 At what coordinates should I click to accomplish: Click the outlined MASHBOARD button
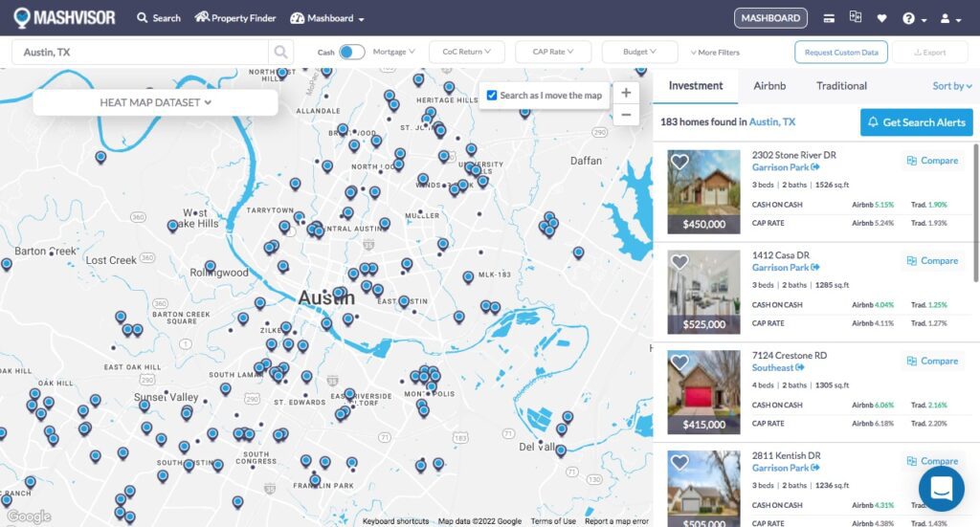pos(770,18)
